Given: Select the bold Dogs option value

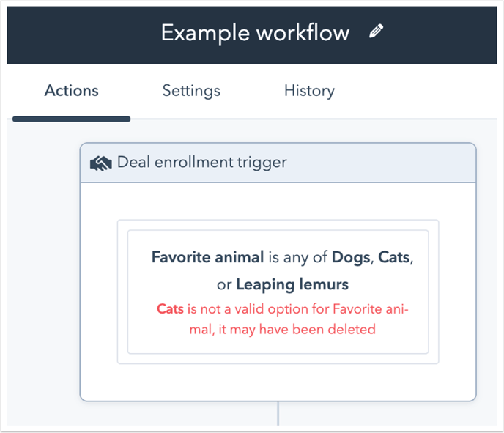Looking at the screenshot, I should click(351, 257).
